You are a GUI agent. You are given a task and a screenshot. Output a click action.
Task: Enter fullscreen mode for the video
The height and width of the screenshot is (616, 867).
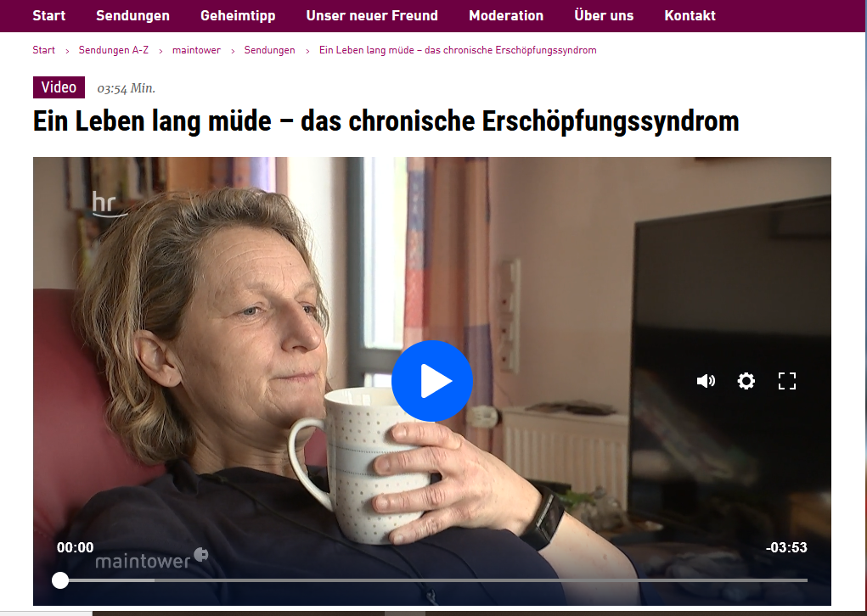tap(787, 381)
